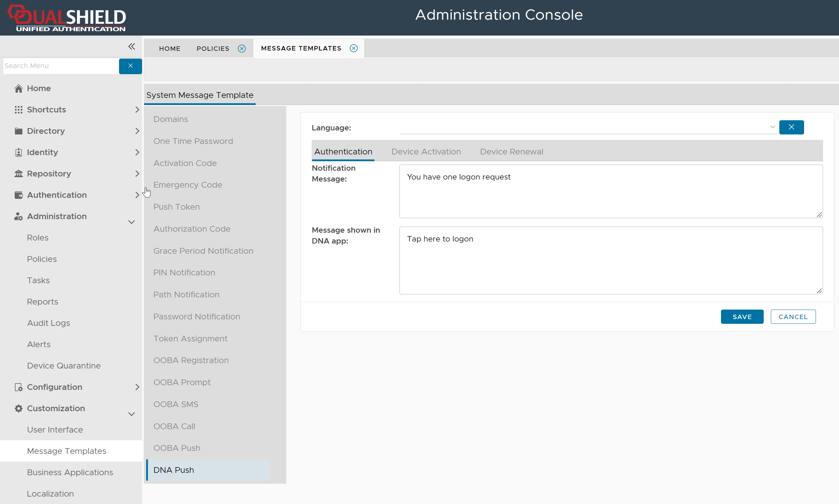The image size is (839, 504).
Task: Collapse the sidebar with double-chevron icon
Action: click(132, 46)
